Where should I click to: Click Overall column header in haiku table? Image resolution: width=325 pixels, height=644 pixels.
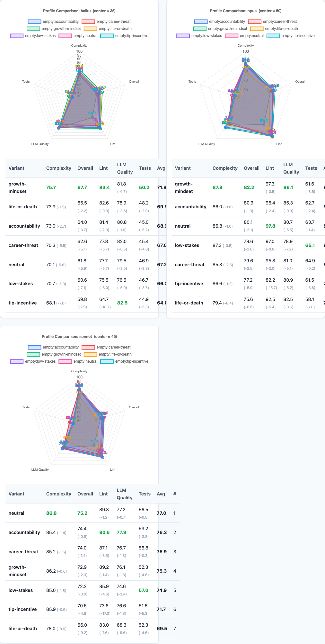tap(85, 168)
